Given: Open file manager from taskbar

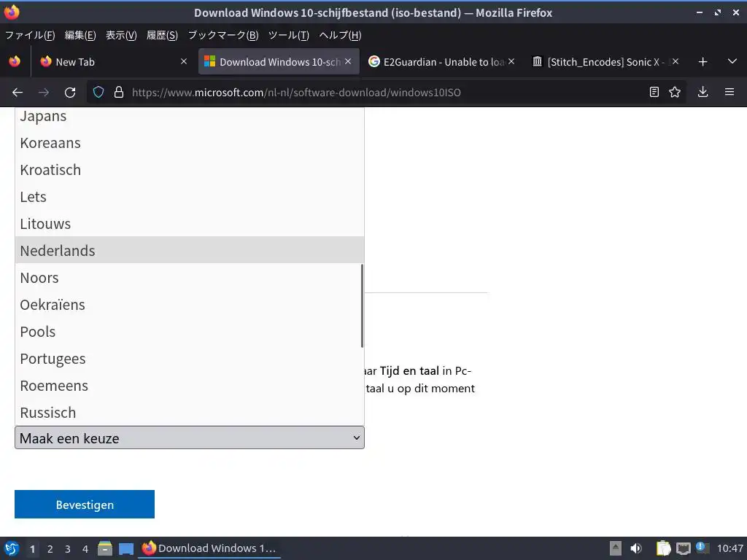Looking at the screenshot, I should click(105, 548).
